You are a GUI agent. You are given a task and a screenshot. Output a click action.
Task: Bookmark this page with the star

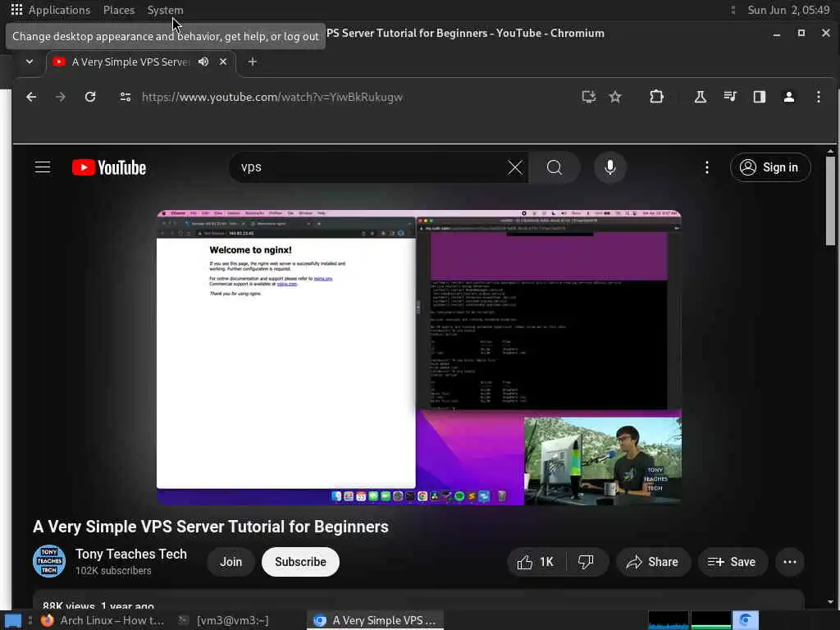point(615,97)
